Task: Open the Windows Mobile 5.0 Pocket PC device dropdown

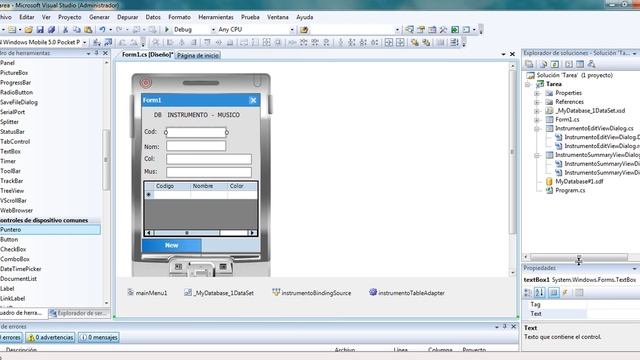Action: click(84, 42)
